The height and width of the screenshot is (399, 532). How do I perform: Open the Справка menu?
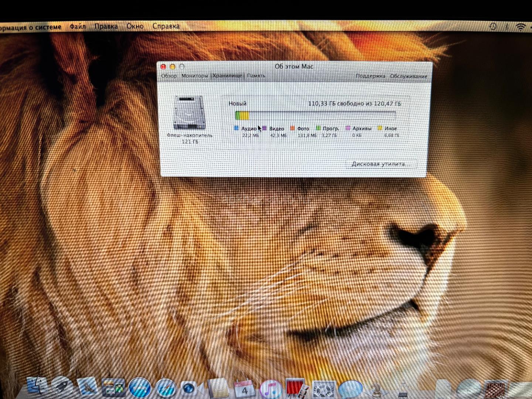click(166, 26)
